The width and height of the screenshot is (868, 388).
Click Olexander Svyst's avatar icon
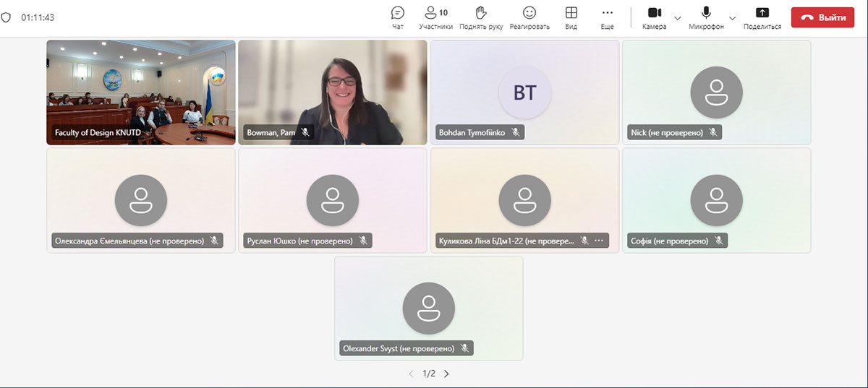pos(429,308)
